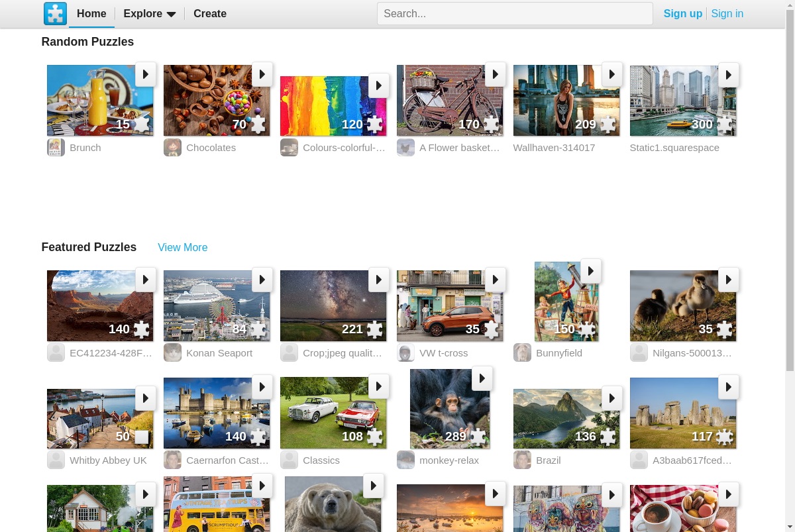Click the Whitby Abbey UK title
Image resolution: width=795 pixels, height=532 pixels.
click(x=108, y=460)
